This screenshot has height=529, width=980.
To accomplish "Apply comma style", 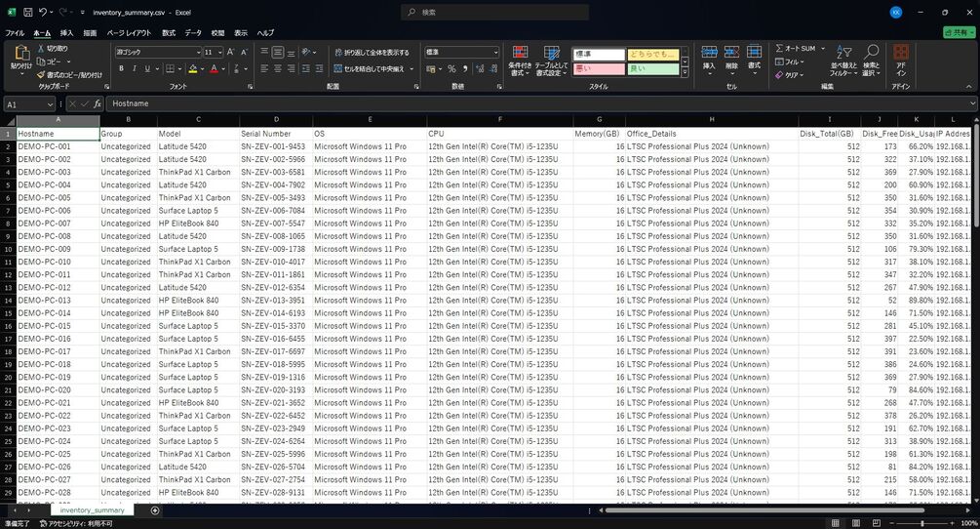I will (465, 68).
